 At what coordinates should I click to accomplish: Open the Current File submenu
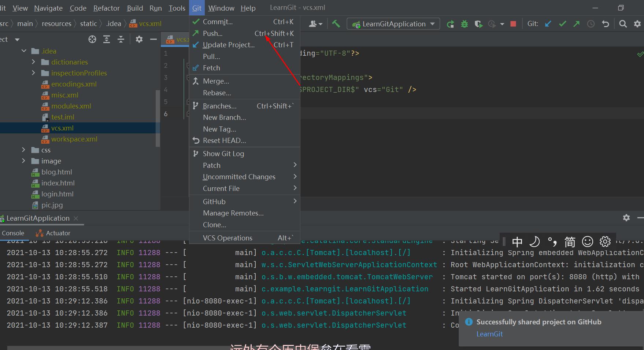(x=245, y=188)
